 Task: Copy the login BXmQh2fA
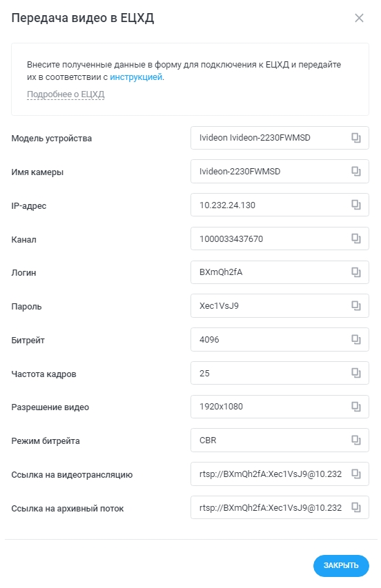(356, 272)
